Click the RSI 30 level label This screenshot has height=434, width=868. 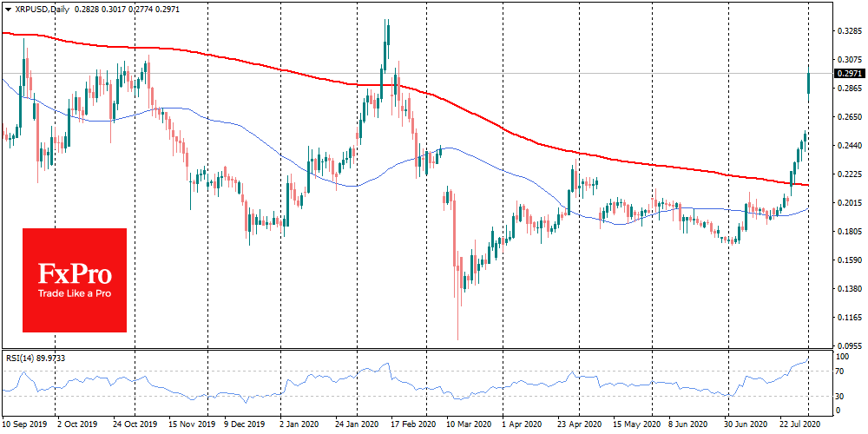pyautogui.click(x=839, y=396)
